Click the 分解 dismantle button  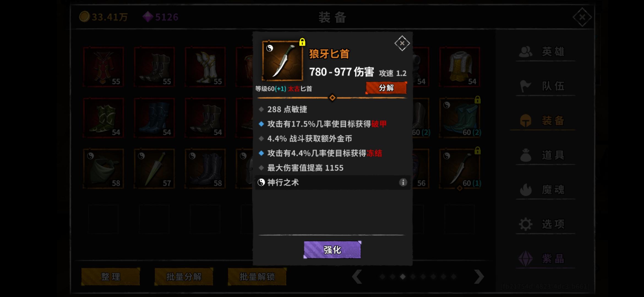[386, 88]
